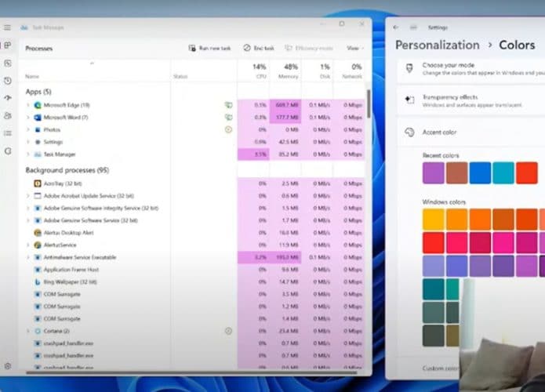Click the Photos app icon in list
This screenshot has width=545, height=392.
[x=38, y=129]
